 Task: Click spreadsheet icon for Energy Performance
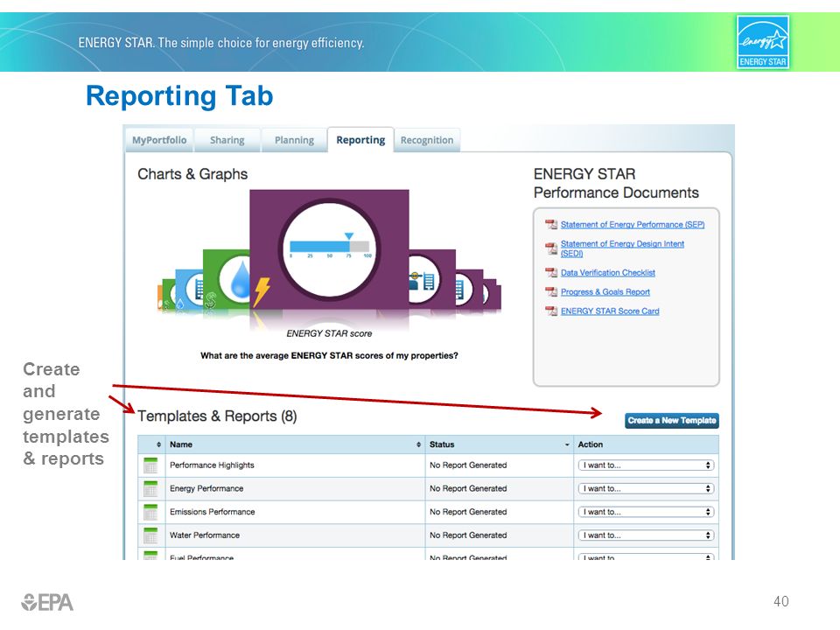pos(150,488)
